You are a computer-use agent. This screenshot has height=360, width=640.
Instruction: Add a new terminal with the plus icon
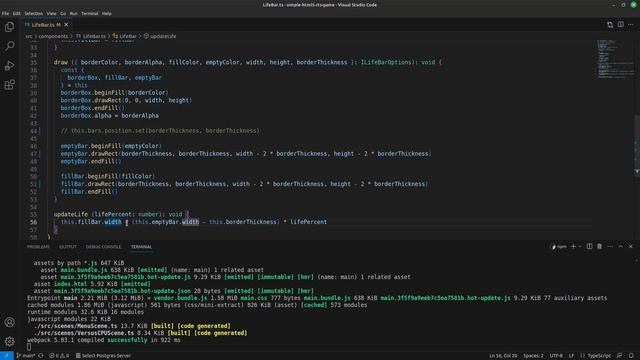click(573, 247)
